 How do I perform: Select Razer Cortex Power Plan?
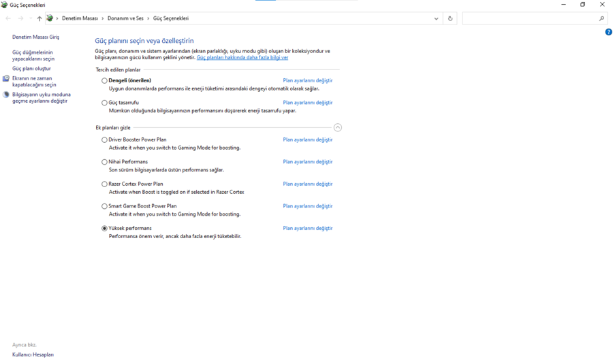pos(104,184)
